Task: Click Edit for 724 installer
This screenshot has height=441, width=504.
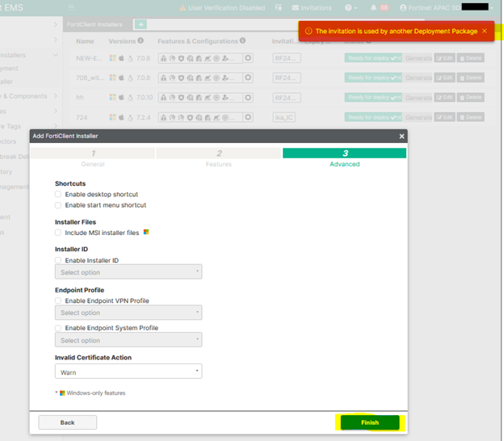Action: [444, 117]
